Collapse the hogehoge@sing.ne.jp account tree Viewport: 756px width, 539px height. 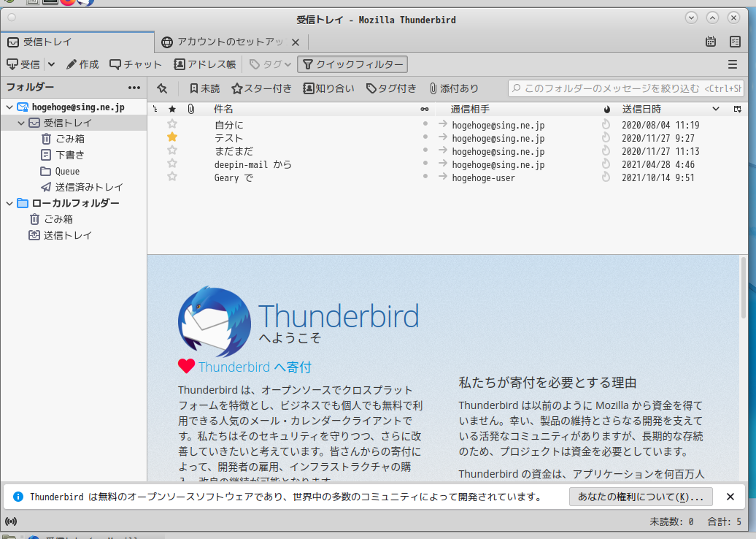tap(9, 107)
